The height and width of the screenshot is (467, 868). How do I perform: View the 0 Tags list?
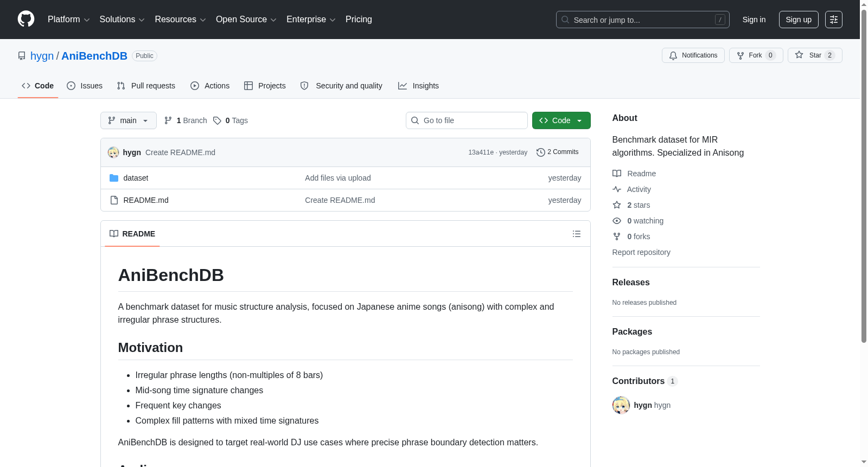(x=231, y=120)
